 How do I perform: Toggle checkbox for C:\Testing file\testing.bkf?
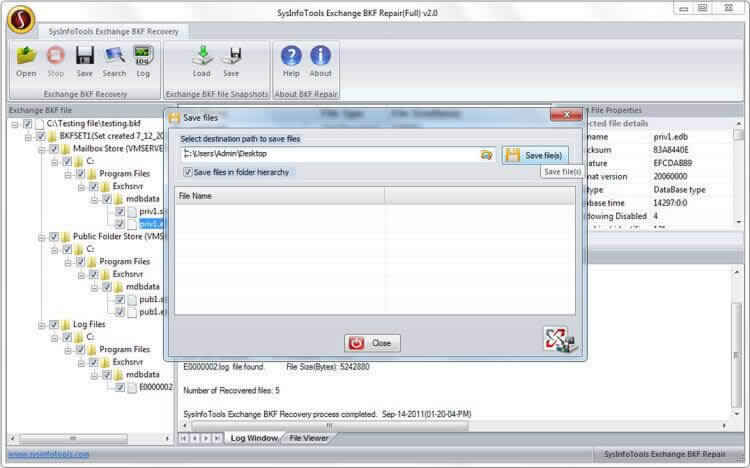pos(28,124)
